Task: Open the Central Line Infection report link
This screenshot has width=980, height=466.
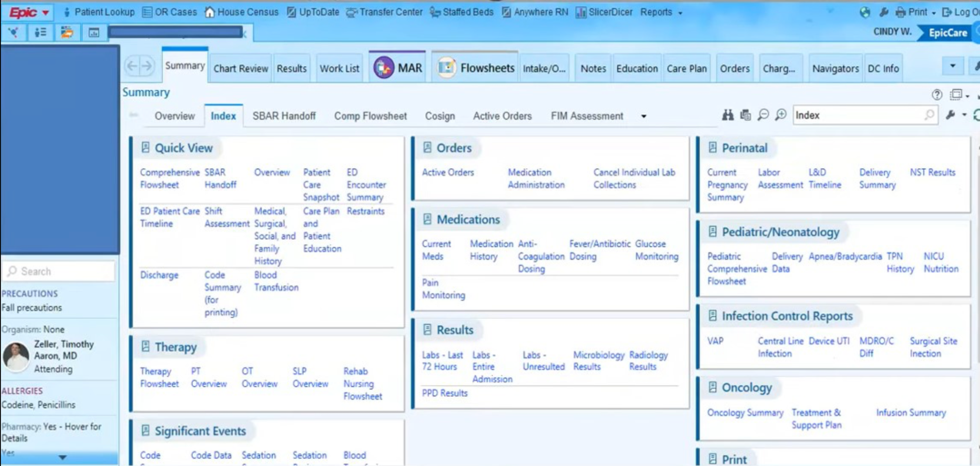Action: (780, 347)
